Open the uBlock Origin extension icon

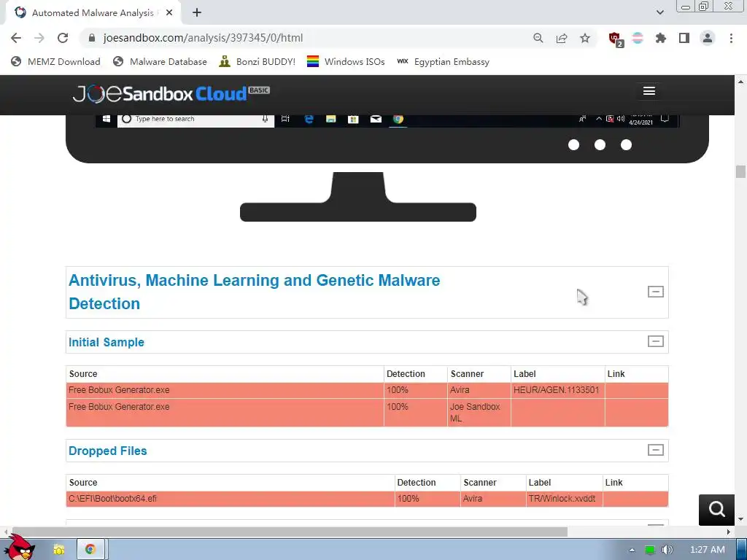coord(616,39)
